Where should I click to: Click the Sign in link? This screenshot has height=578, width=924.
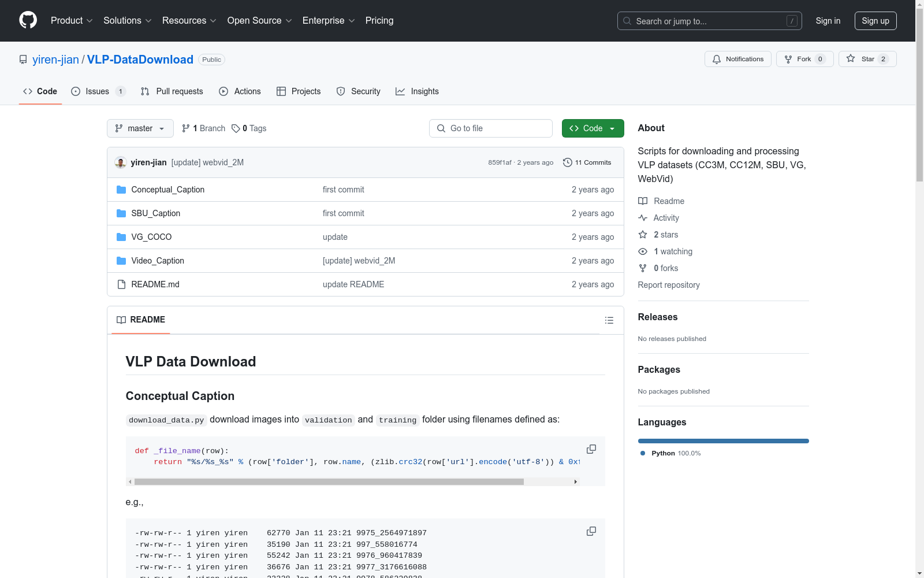tap(828, 21)
